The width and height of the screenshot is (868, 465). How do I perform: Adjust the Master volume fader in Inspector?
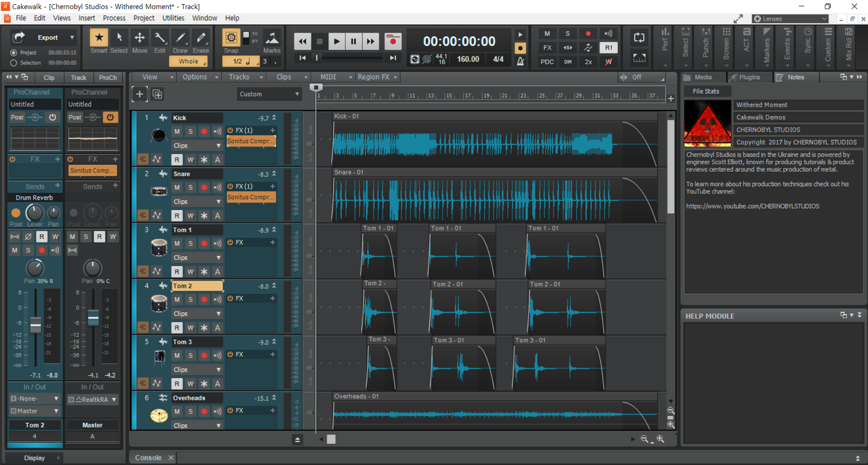94,317
